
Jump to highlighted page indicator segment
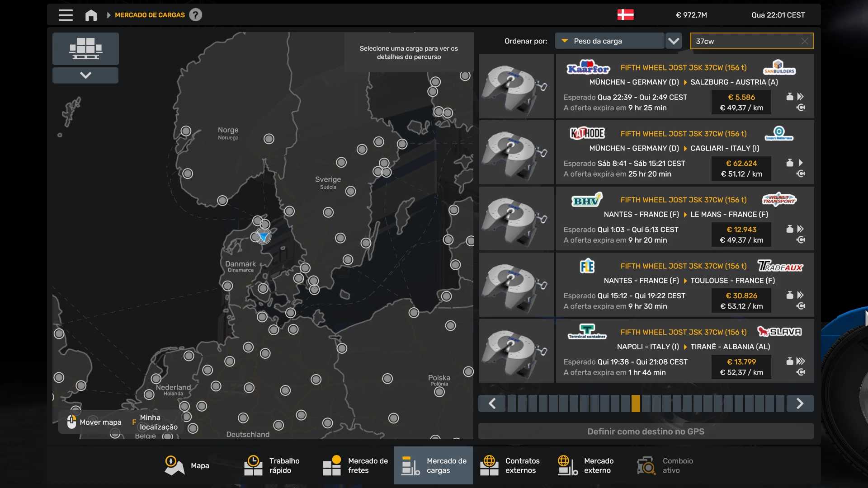coord(636,404)
